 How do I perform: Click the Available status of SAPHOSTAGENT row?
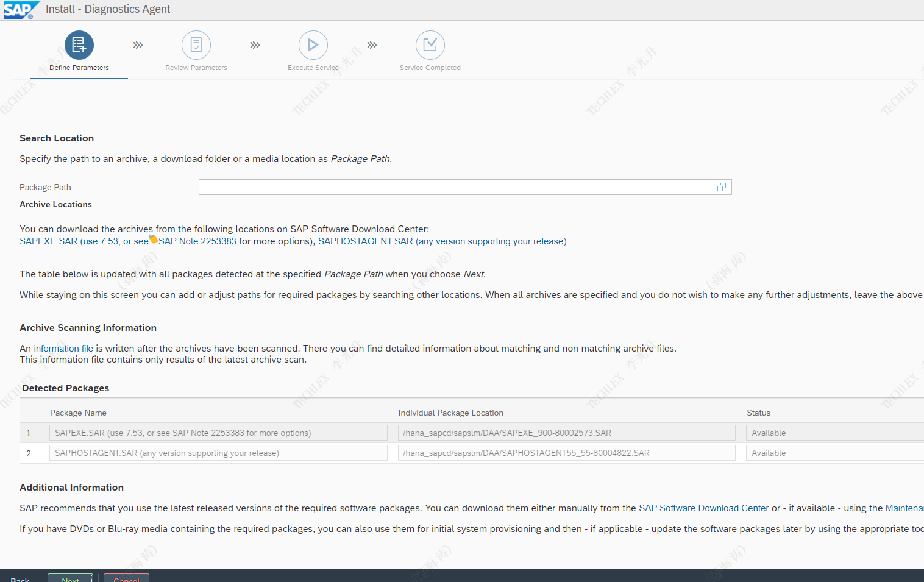click(835, 453)
